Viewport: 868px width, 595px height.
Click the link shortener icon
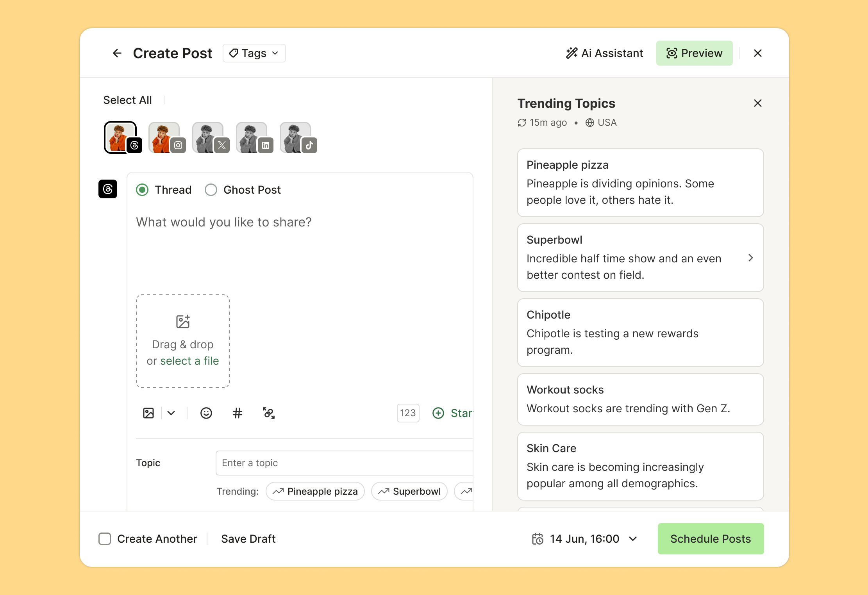click(x=268, y=413)
